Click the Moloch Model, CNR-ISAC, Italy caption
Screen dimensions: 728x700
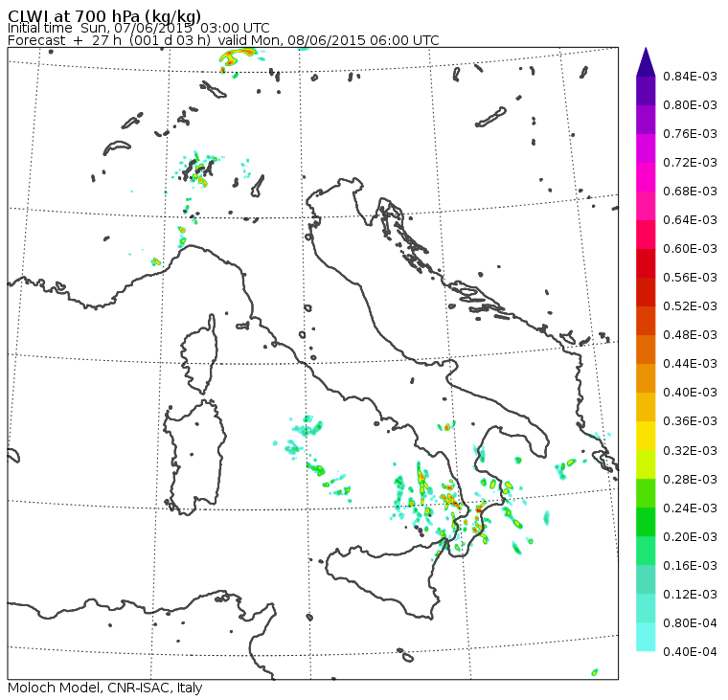(105, 688)
